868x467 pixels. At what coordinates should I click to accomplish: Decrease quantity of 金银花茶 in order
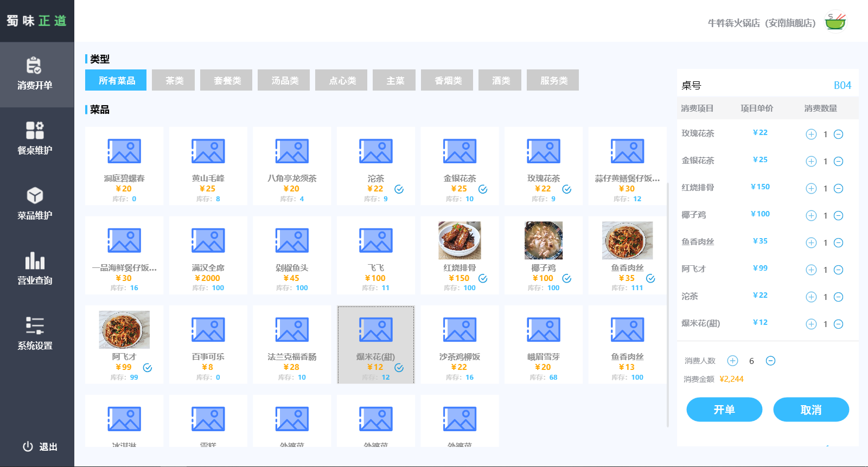click(838, 161)
